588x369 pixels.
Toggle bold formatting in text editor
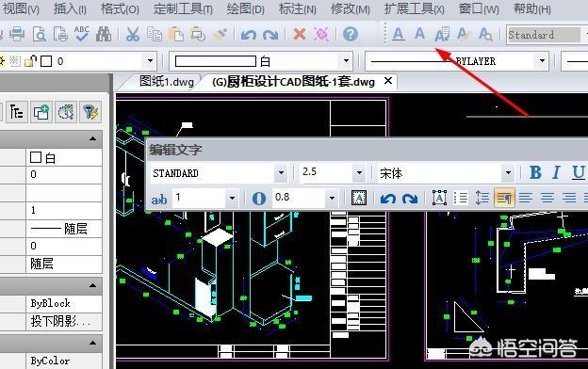click(x=535, y=172)
